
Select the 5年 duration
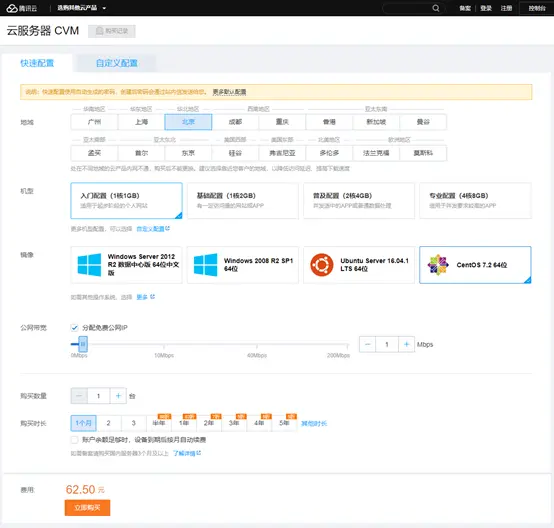tap(284, 423)
